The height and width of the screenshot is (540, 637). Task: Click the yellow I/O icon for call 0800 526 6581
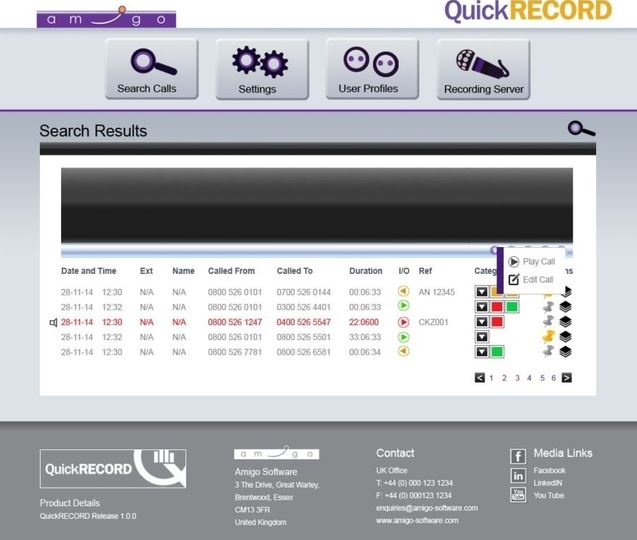click(403, 351)
